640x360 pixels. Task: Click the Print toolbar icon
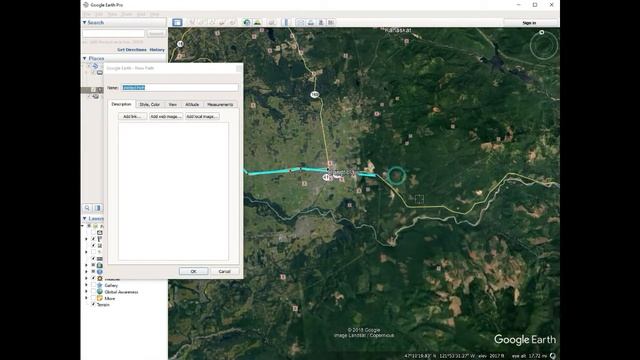pos(311,22)
